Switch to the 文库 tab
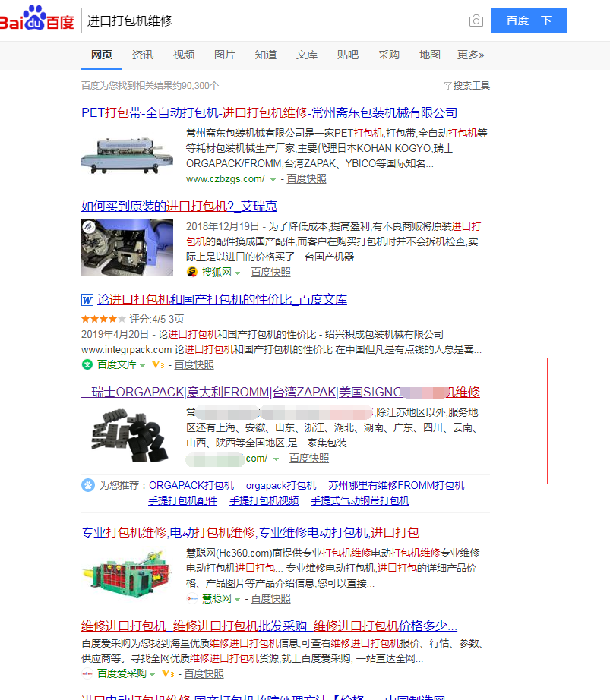 tap(307, 55)
